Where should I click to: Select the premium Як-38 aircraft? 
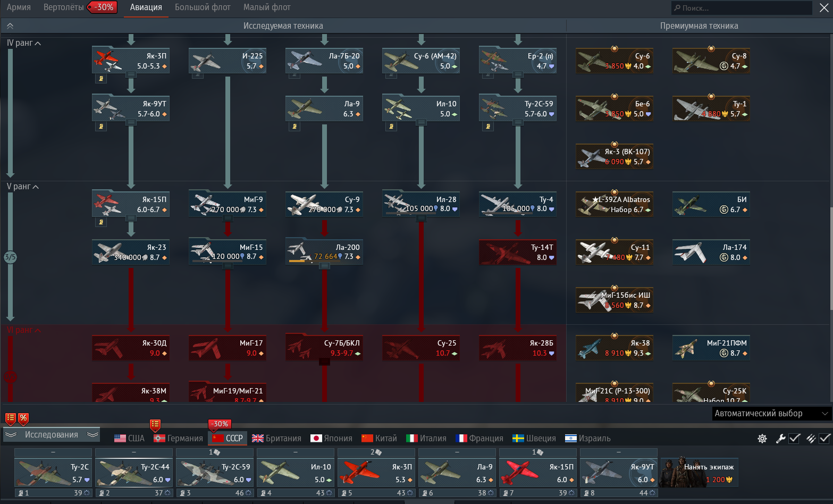pyautogui.click(x=615, y=348)
